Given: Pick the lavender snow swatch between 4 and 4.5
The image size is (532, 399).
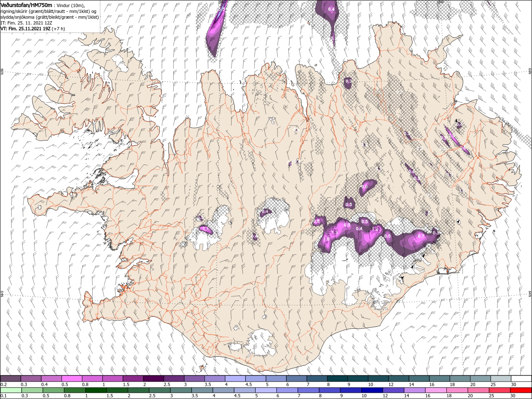Looking at the screenshot, I should click(235, 379).
